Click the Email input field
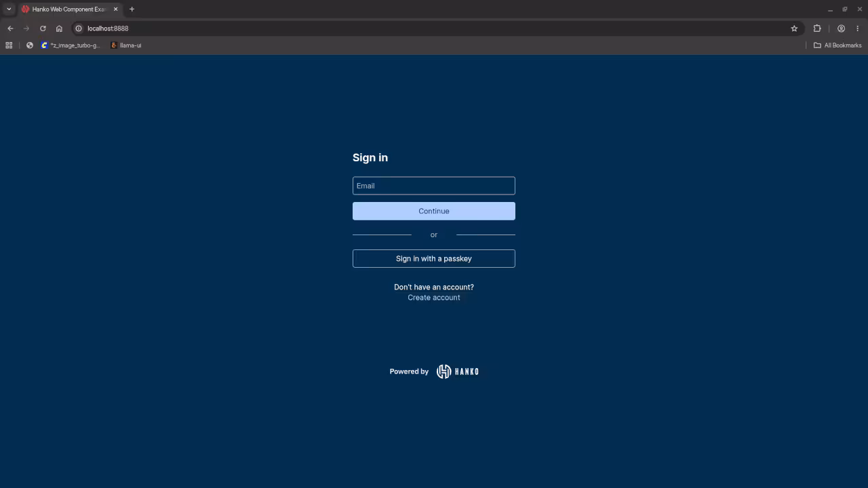This screenshot has width=868, height=488. point(434,186)
